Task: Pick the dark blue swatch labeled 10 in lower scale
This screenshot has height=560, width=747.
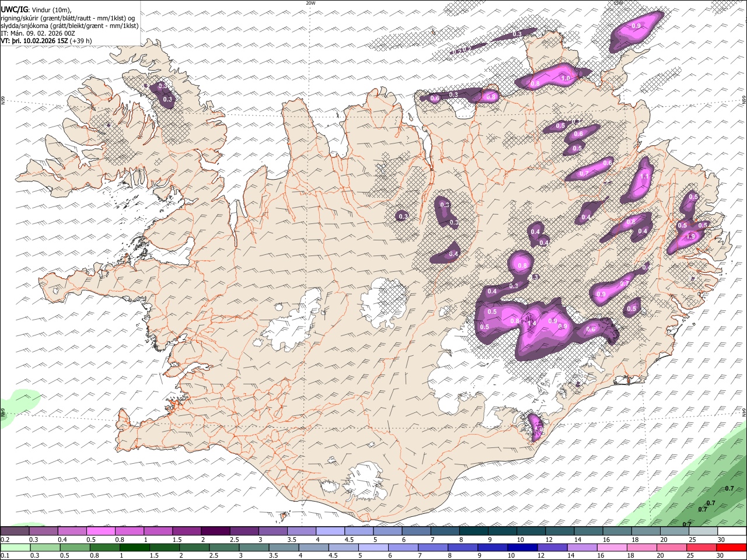Action: coord(521,548)
